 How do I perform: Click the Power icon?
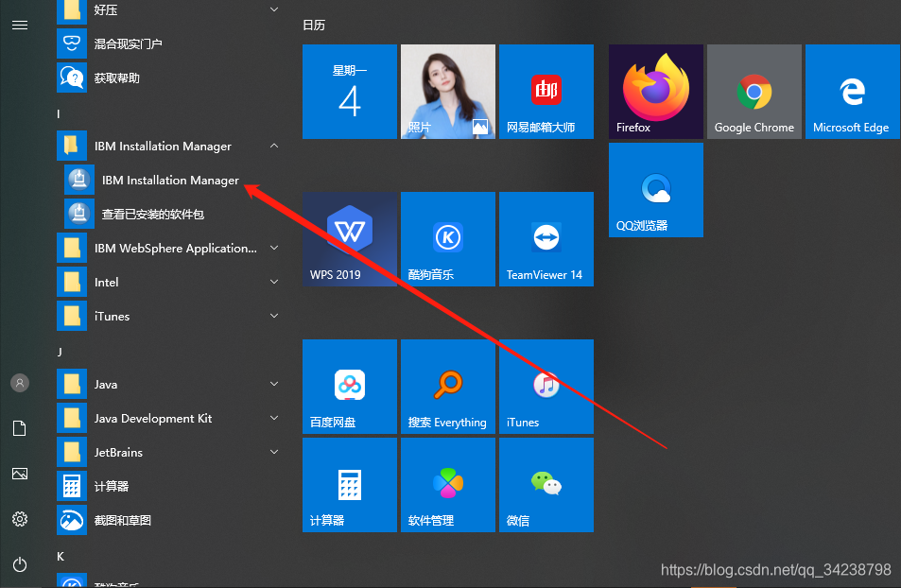click(20, 564)
